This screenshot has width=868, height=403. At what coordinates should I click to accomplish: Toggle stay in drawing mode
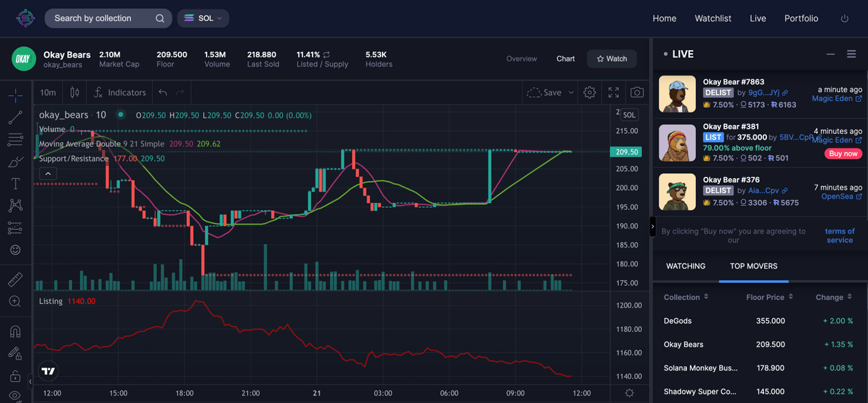[x=15, y=353]
